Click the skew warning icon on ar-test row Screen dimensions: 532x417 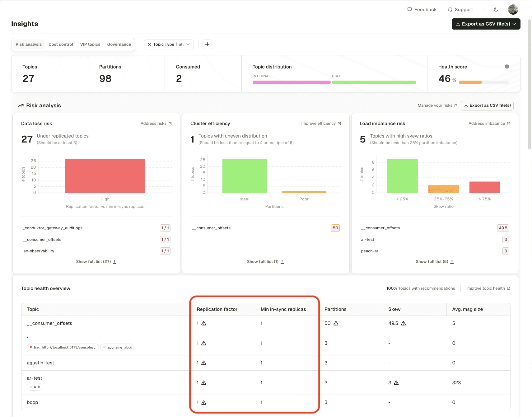pos(397,383)
